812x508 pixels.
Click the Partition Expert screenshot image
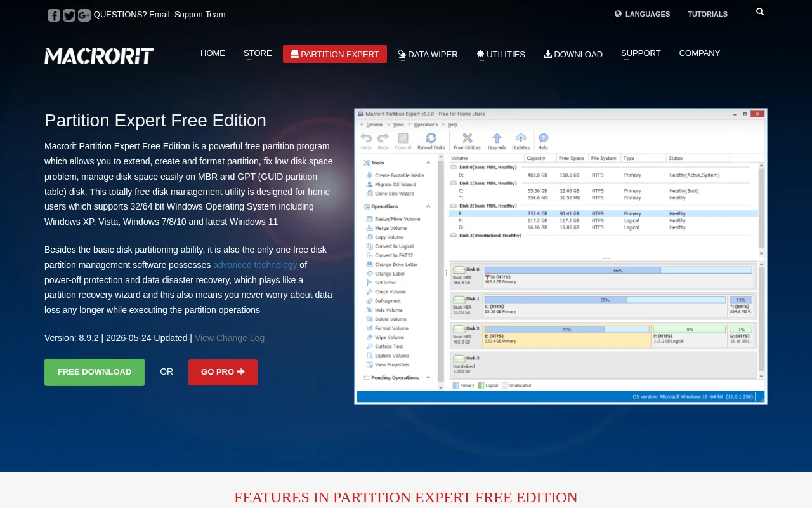[561, 257]
